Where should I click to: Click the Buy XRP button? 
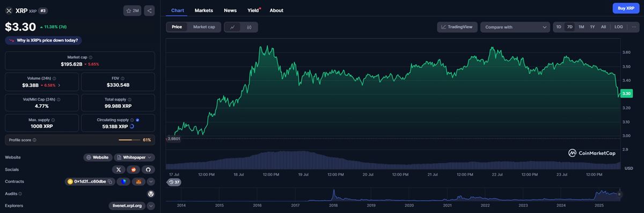[627, 8]
